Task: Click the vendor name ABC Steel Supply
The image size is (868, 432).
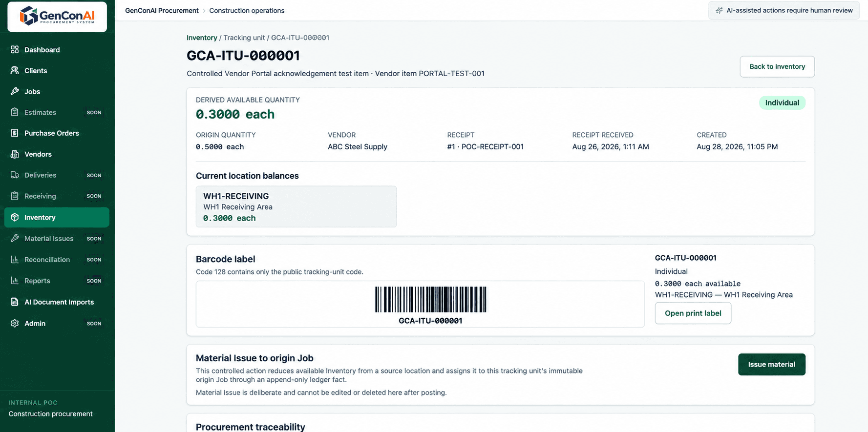Action: [x=358, y=146]
